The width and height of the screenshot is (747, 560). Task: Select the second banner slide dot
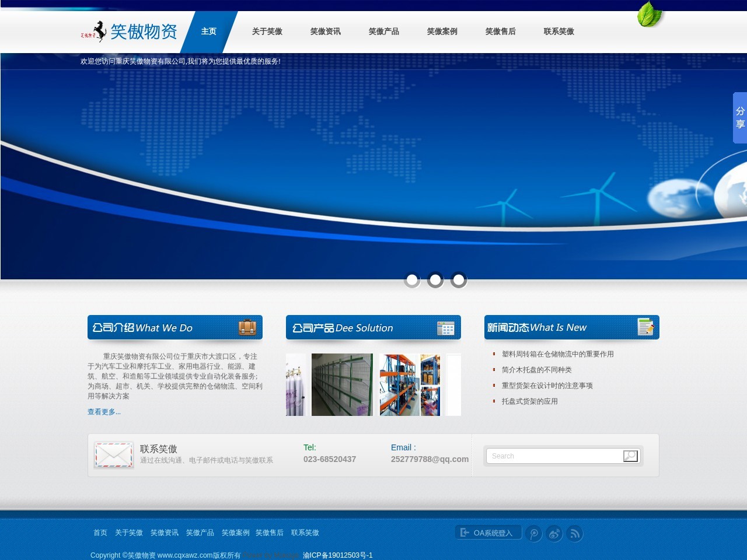click(x=435, y=280)
